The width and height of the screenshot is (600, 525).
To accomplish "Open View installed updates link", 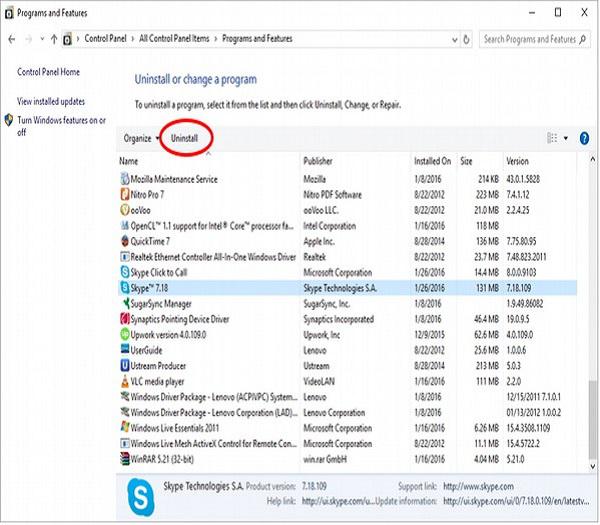I will (x=51, y=101).
